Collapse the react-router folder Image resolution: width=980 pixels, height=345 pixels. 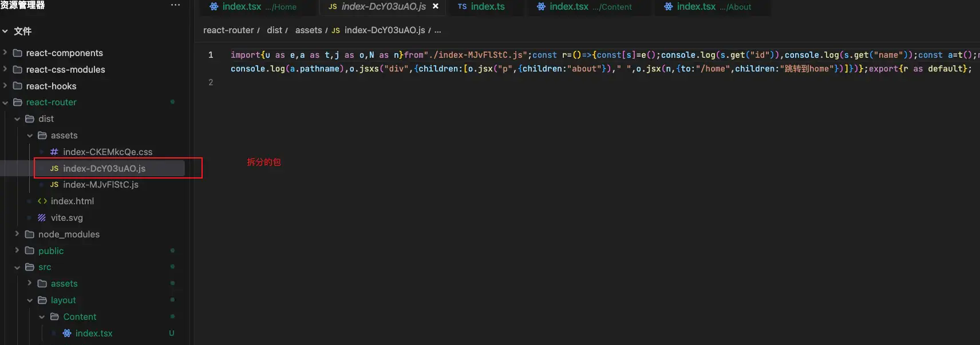point(5,102)
